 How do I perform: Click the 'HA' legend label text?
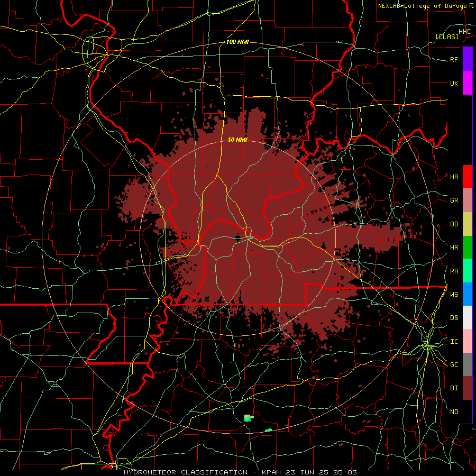tap(454, 177)
